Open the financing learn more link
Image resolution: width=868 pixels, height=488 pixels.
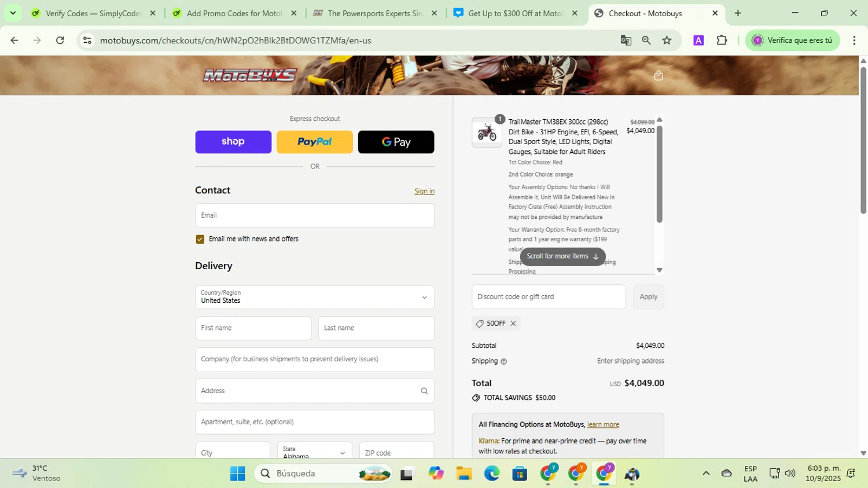coord(603,425)
